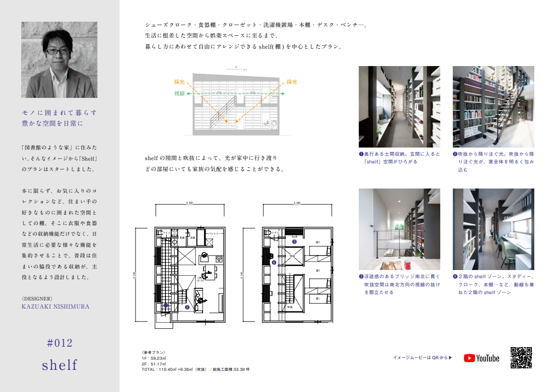
Task: Click the #012 plan number
Action: (x=59, y=343)
